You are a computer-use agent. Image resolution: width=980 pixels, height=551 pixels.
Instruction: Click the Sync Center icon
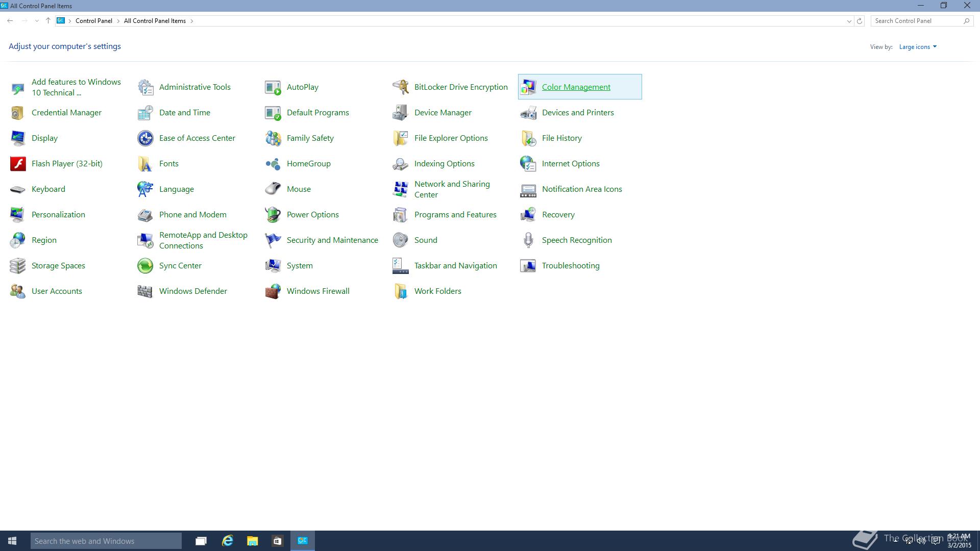pyautogui.click(x=145, y=266)
